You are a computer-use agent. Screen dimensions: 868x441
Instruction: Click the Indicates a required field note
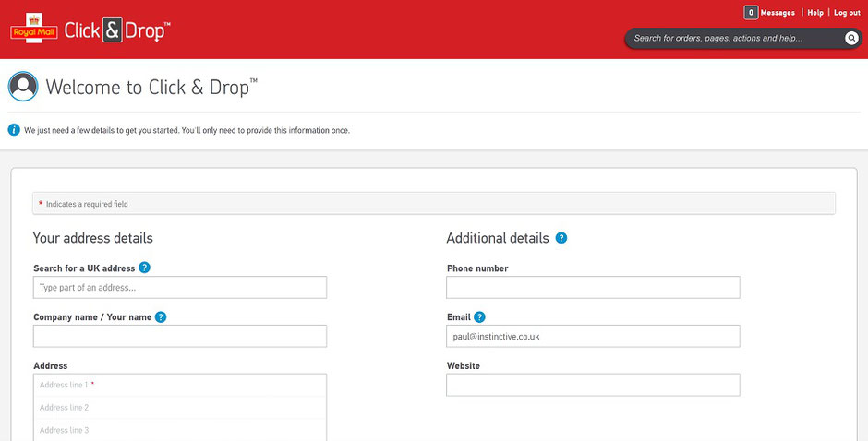(x=87, y=204)
